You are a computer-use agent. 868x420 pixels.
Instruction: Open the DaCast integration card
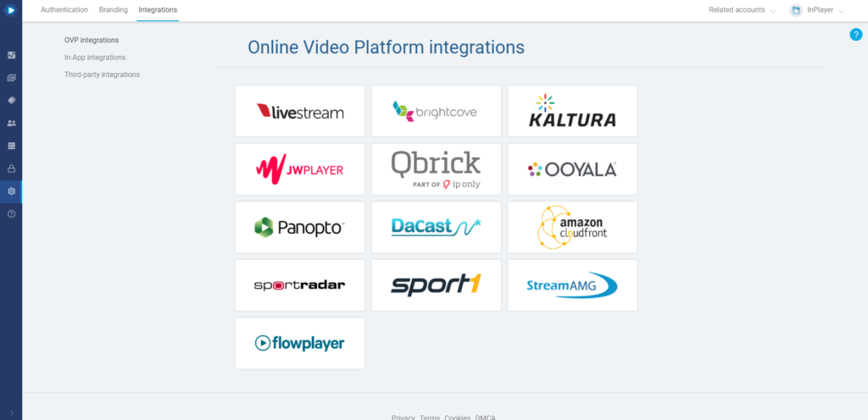(437, 227)
